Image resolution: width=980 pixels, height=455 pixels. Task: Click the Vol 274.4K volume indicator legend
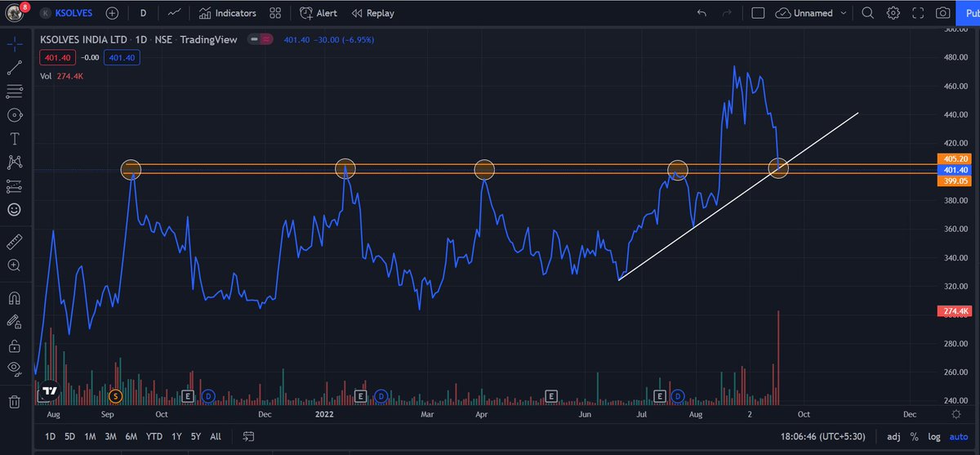tap(61, 76)
